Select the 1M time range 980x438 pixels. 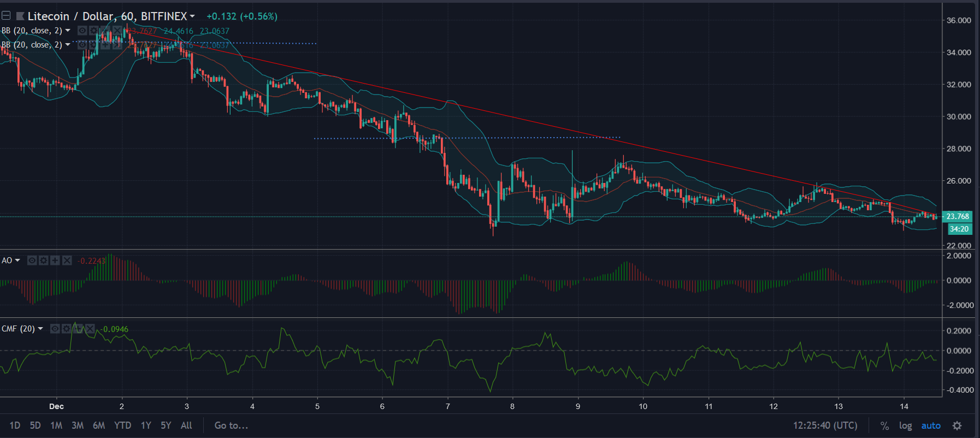pyautogui.click(x=56, y=425)
